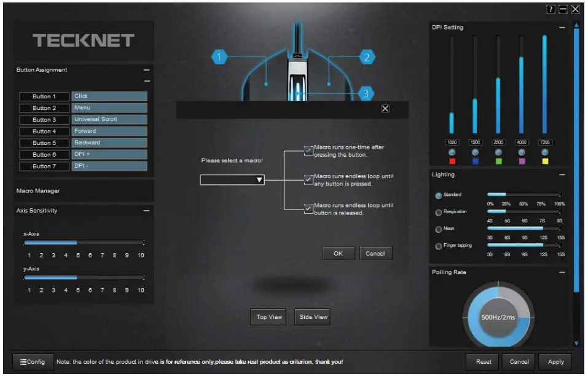Open Button 3 Universal Scroll assignment
The width and height of the screenshot is (588, 376).
[109, 120]
